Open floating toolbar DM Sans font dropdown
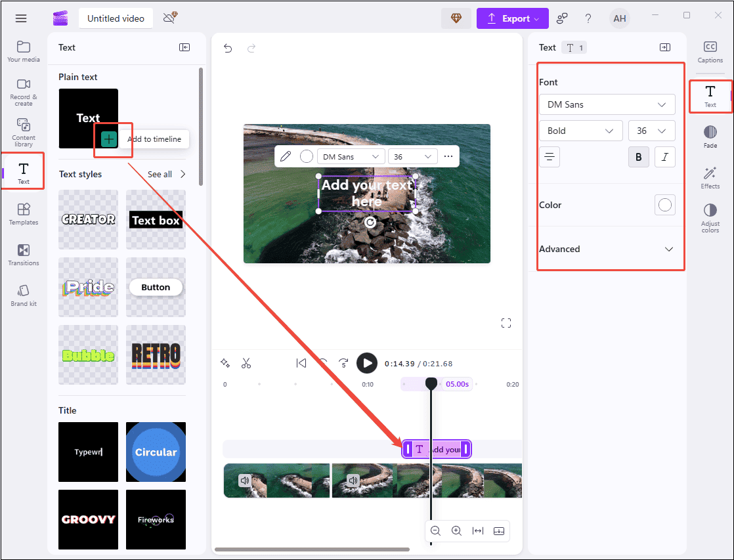This screenshot has height=560, width=734. point(351,156)
